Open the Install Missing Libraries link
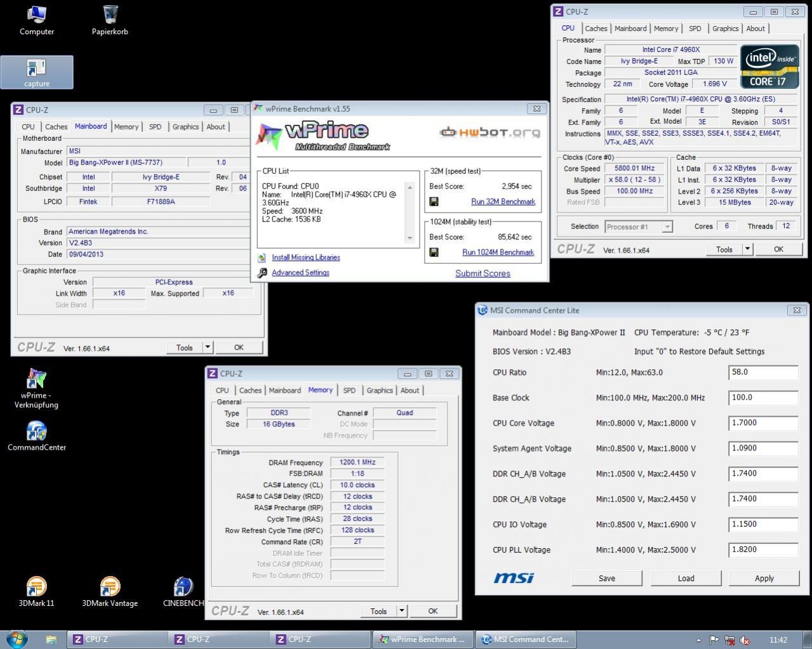 coord(306,258)
